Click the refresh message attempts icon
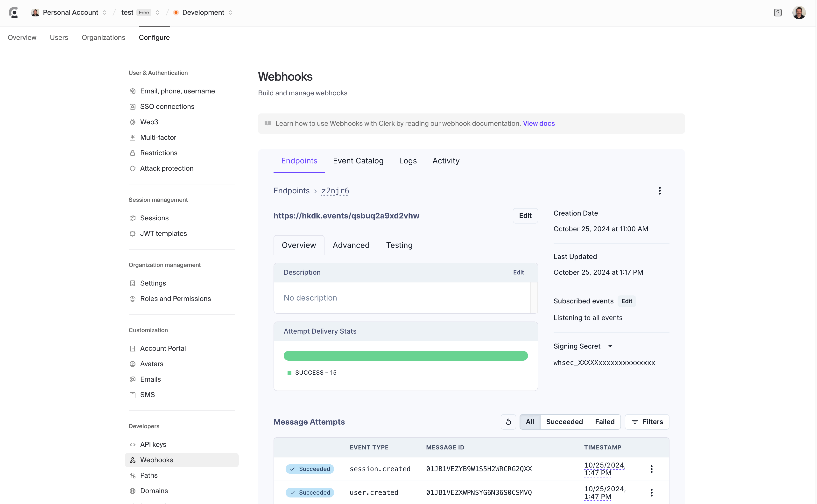Screen dimensions: 817x504 pos(508,422)
